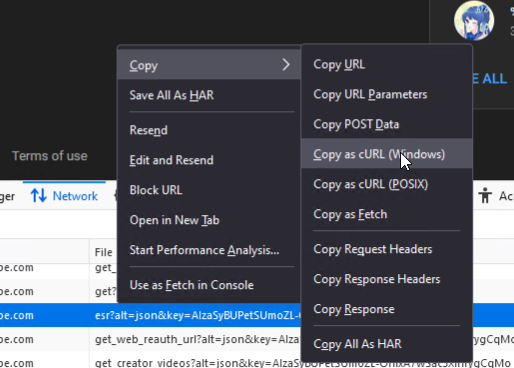This screenshot has width=514, height=368.
Task: Open the Accessibility panel figure icon
Action: pos(485,195)
